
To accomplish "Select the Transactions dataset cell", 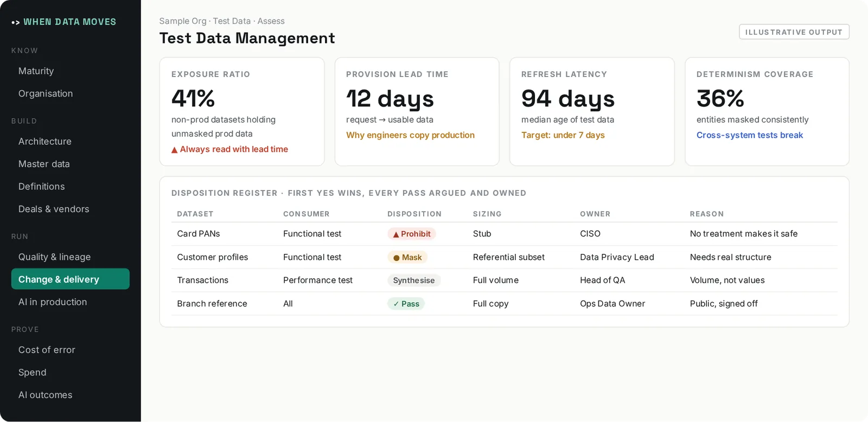I will click(x=203, y=280).
